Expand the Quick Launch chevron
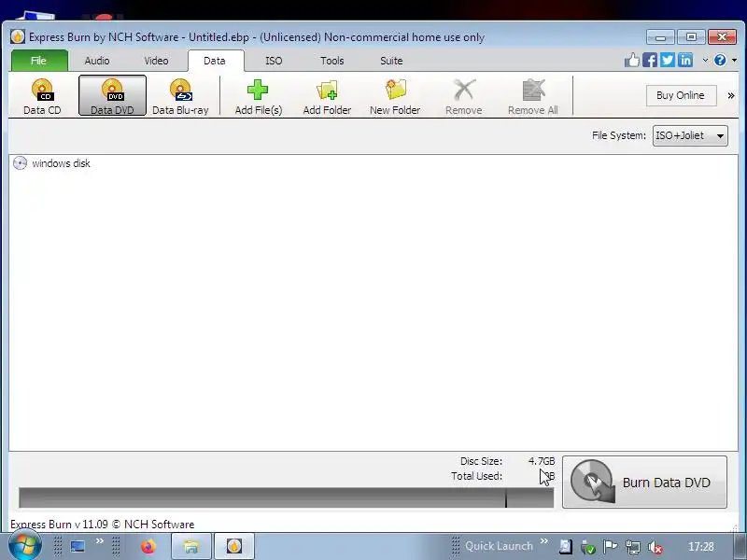The height and width of the screenshot is (560, 747). point(544,541)
